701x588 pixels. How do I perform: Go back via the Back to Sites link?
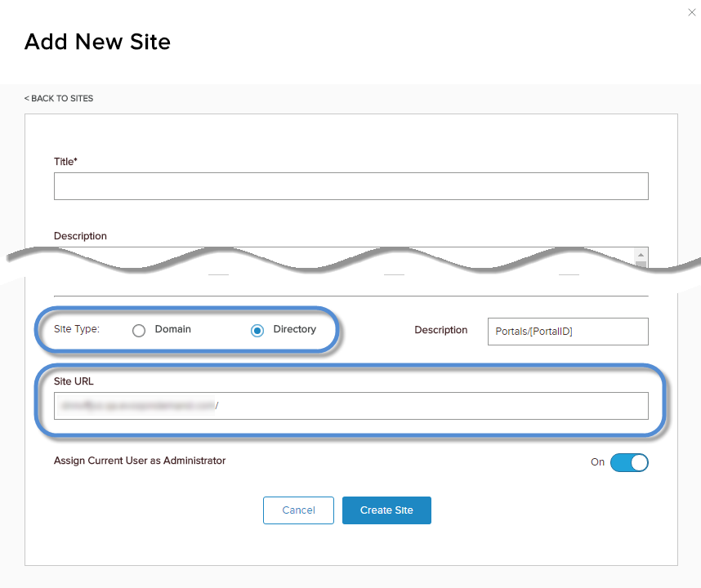[59, 99]
